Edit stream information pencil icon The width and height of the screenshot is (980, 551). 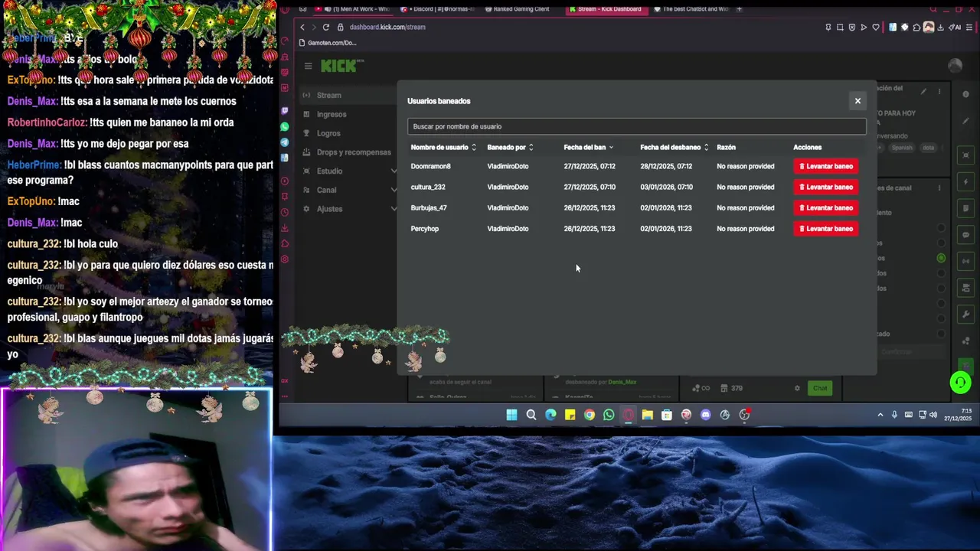coord(923,92)
